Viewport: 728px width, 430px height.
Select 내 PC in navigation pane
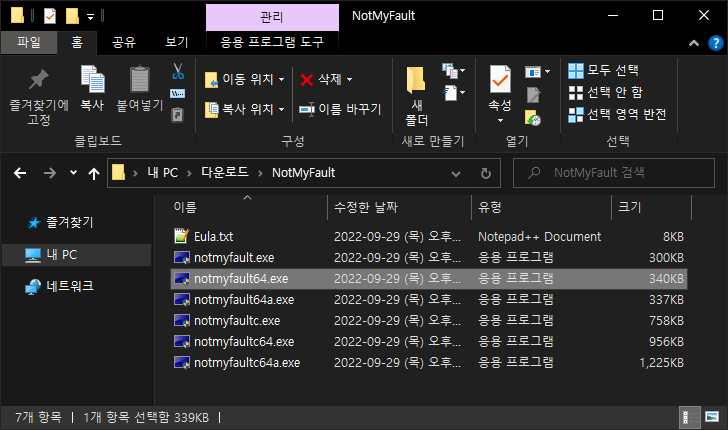click(76, 255)
